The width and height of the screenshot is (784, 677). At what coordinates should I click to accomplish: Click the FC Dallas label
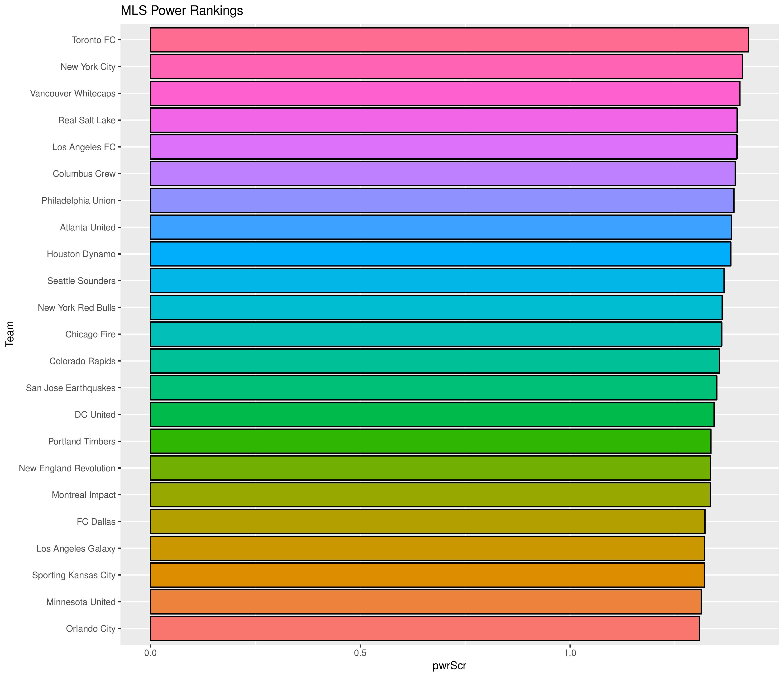coord(96,522)
